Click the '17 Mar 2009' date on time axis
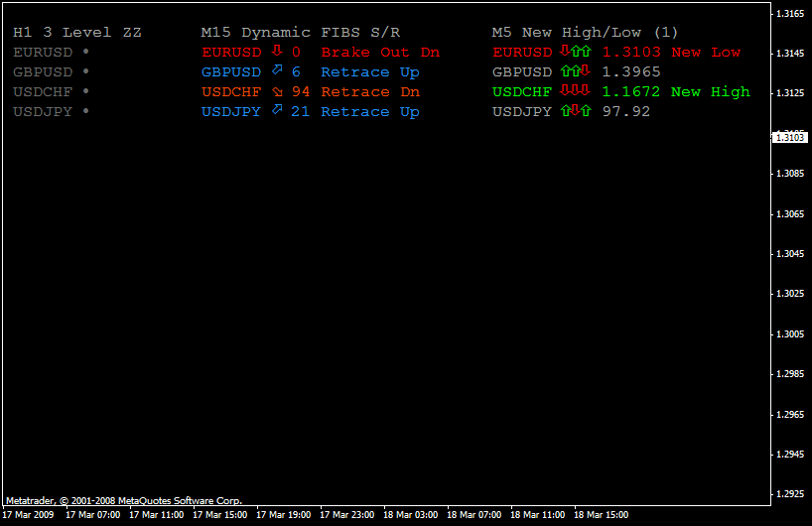The height and width of the screenshot is (526, 812). (x=28, y=515)
